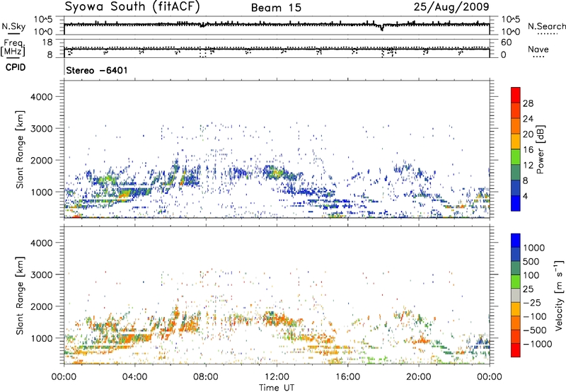Click the '1000' Velocity colorbar tick label
This screenshot has height=392, width=566.
534,248
